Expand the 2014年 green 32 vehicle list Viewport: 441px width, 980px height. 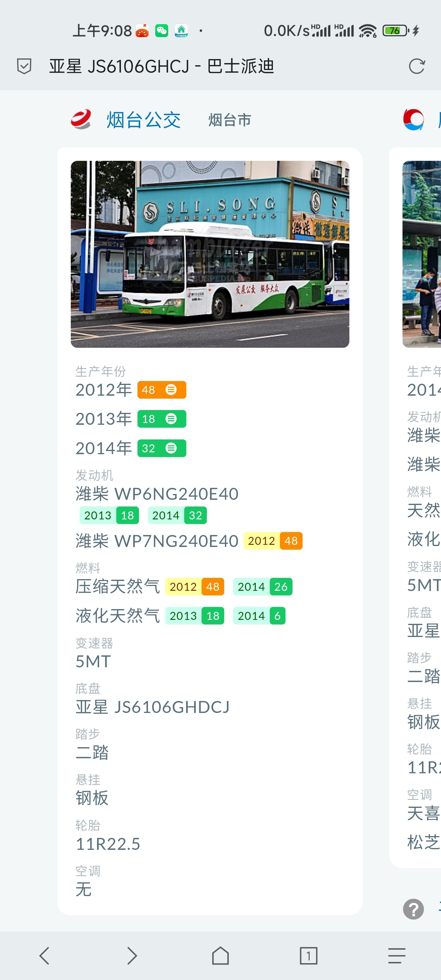pyautogui.click(x=162, y=448)
